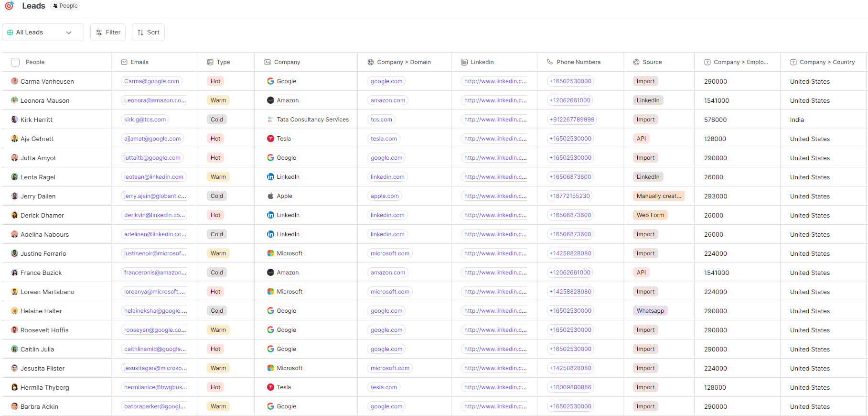Screen dimensions: 868x416
Task: Click Kirk Herritt's avatar icon
Action: coord(15,120)
